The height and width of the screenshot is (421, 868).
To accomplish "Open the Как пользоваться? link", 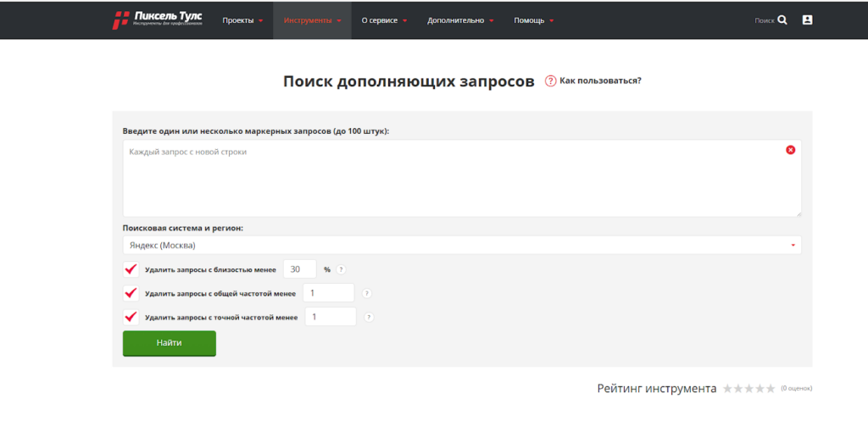I will point(601,80).
